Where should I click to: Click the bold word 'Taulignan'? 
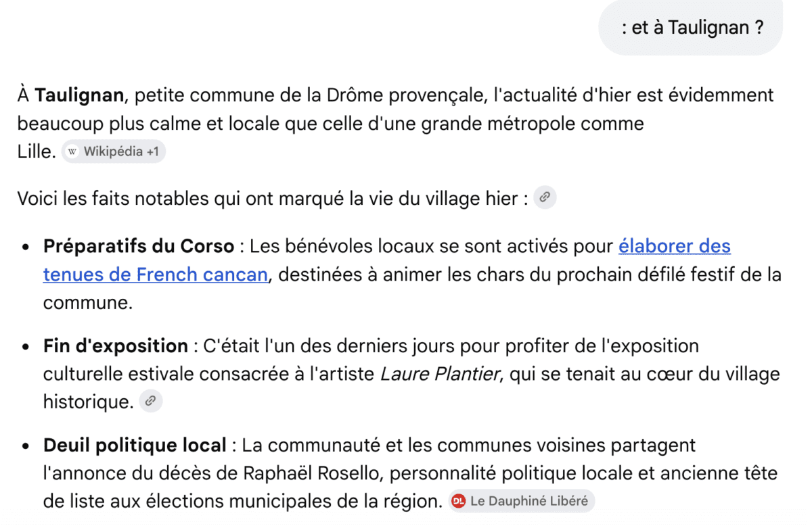click(x=80, y=95)
